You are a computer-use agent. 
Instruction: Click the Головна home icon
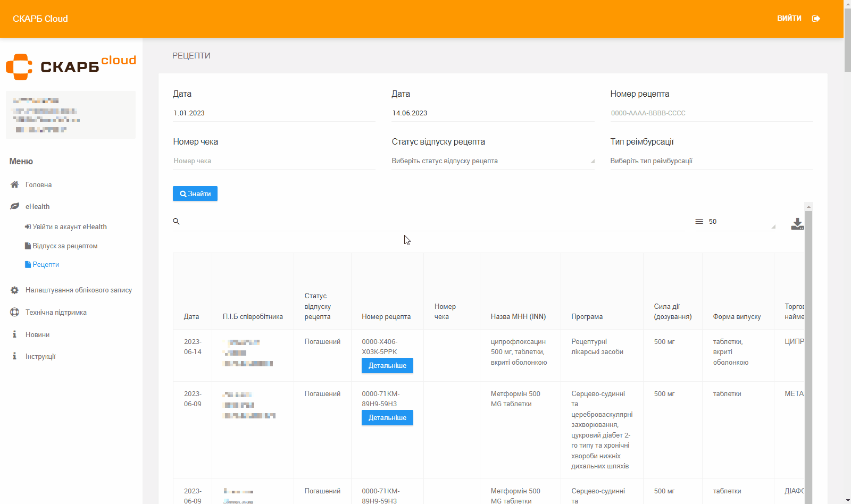point(14,184)
